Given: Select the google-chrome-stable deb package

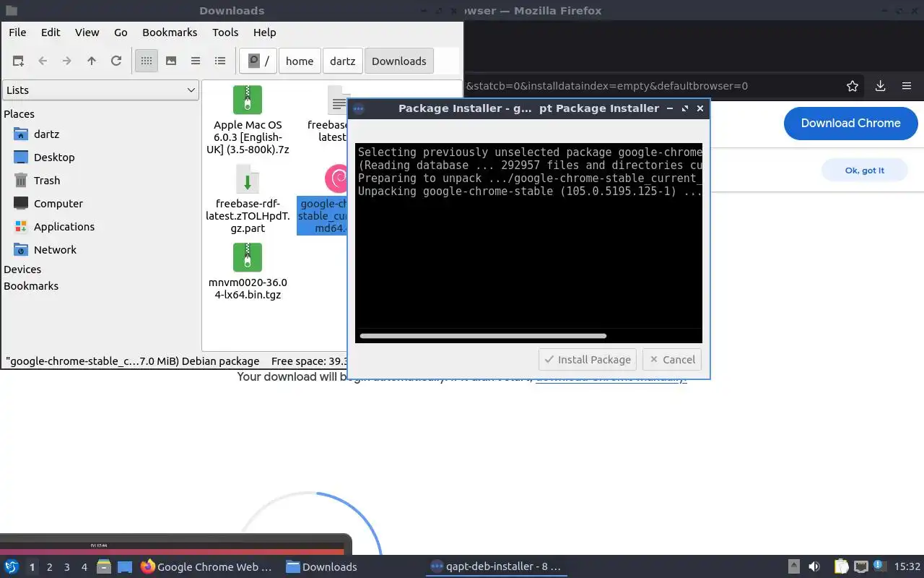Looking at the screenshot, I should click(x=323, y=200).
